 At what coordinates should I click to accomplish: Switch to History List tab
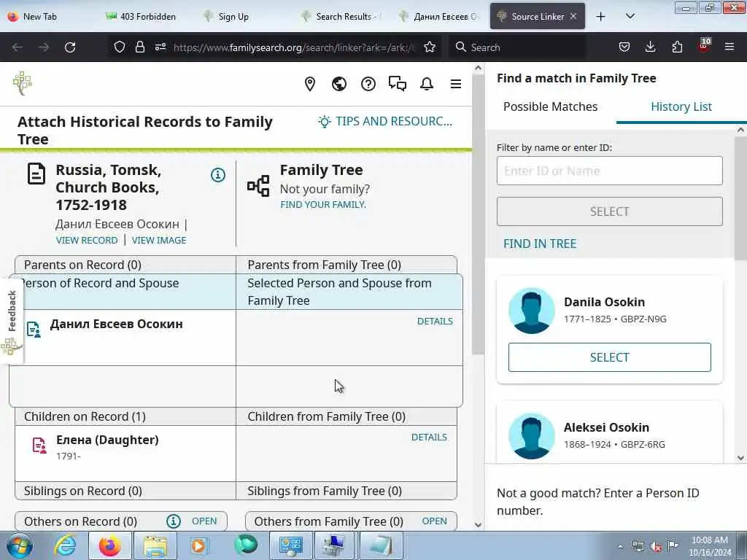[681, 106]
